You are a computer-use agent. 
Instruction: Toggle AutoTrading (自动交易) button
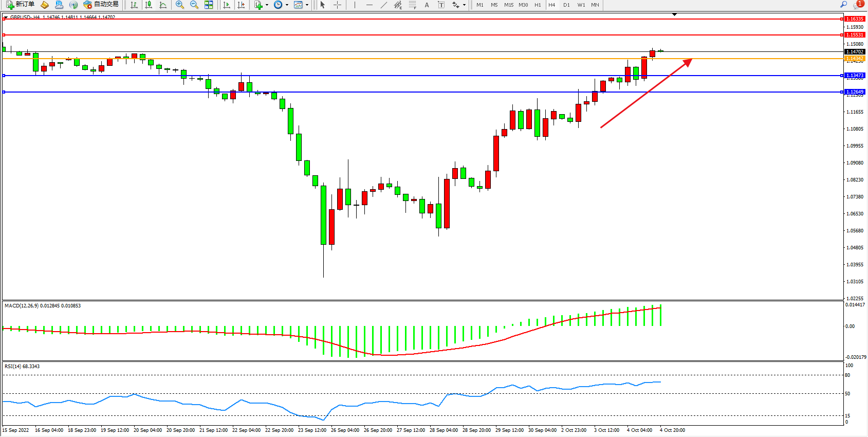[x=101, y=5]
